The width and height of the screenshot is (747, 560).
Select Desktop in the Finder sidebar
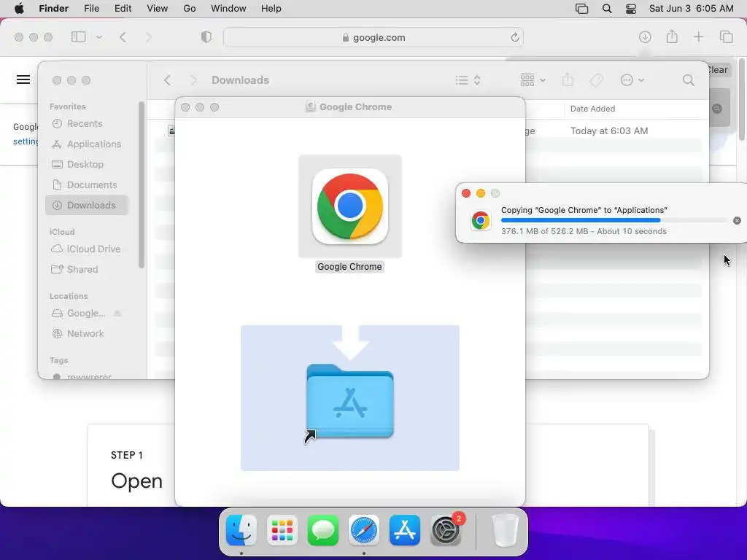coord(87,164)
